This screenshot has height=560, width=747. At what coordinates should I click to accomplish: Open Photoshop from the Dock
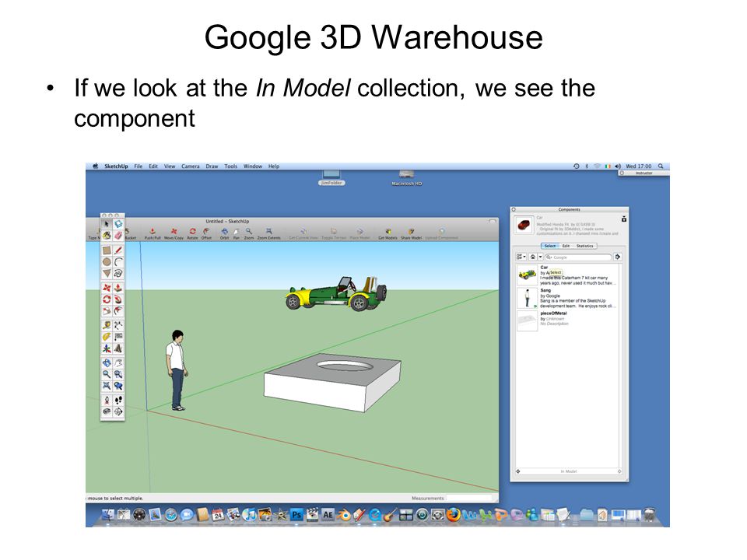pyautogui.click(x=296, y=515)
